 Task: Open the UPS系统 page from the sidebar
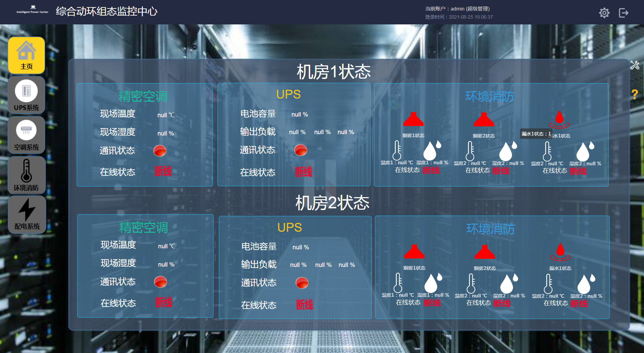click(26, 95)
